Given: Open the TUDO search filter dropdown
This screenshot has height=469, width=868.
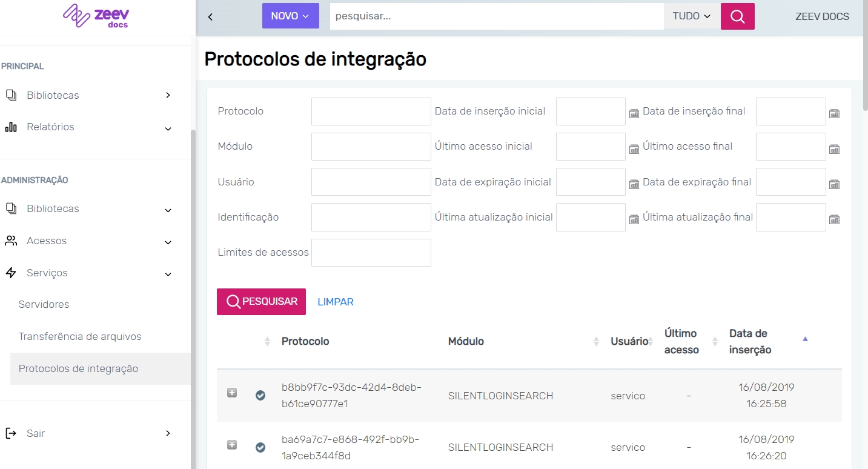Looking at the screenshot, I should [692, 16].
